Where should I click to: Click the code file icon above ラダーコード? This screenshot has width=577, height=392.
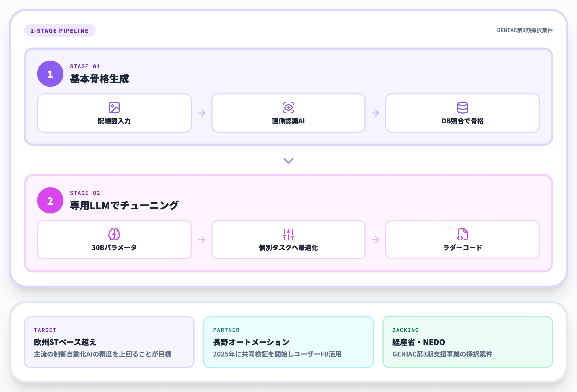tap(463, 234)
